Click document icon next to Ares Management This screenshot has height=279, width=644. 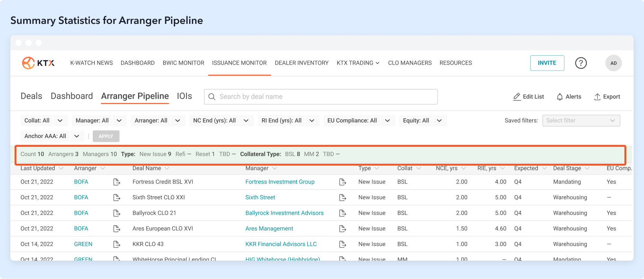click(x=342, y=229)
